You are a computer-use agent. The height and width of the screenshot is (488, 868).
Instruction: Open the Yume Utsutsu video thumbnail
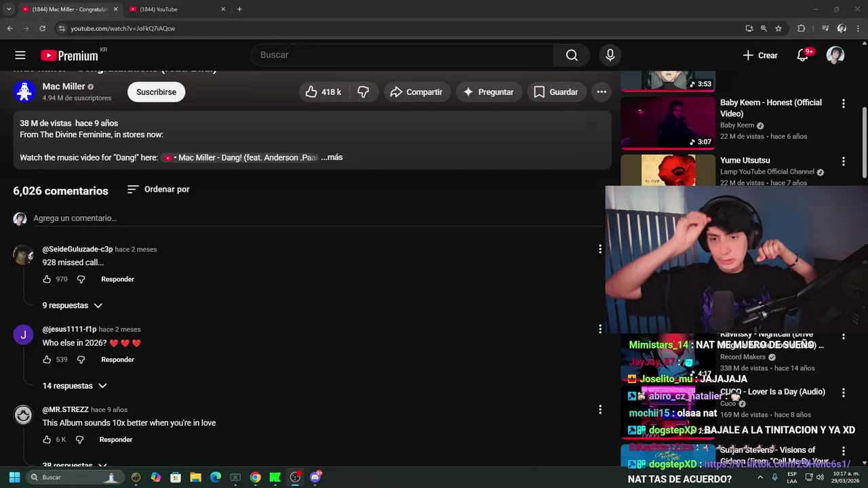[668, 170]
